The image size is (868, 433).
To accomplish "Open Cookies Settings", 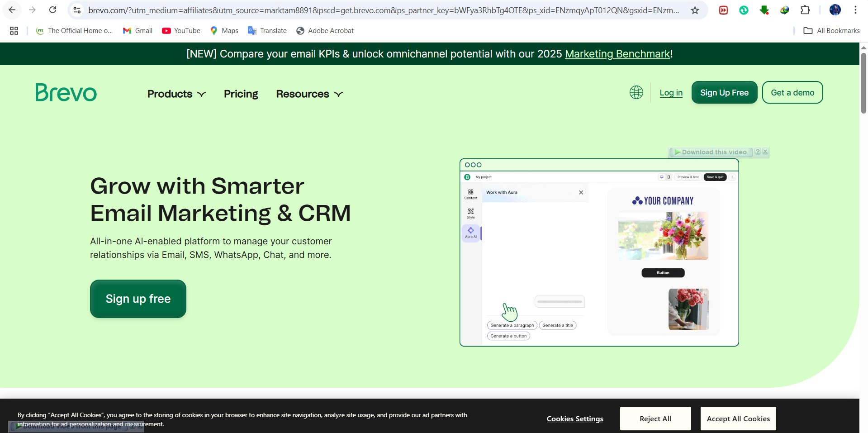I will (x=575, y=419).
